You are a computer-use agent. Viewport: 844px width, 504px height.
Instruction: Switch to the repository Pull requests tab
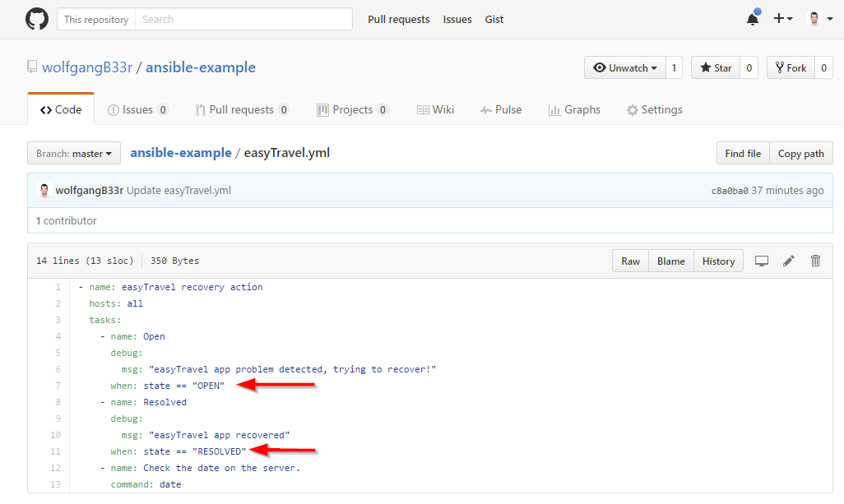pos(242,109)
